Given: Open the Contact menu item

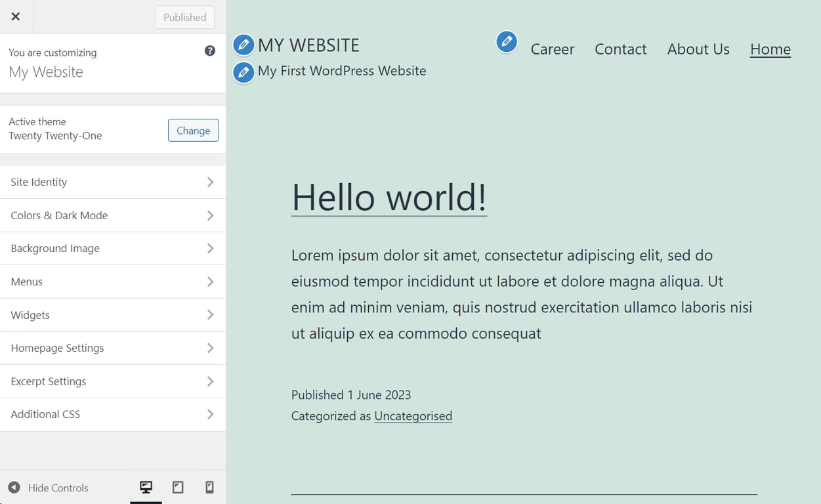Looking at the screenshot, I should tap(620, 49).
